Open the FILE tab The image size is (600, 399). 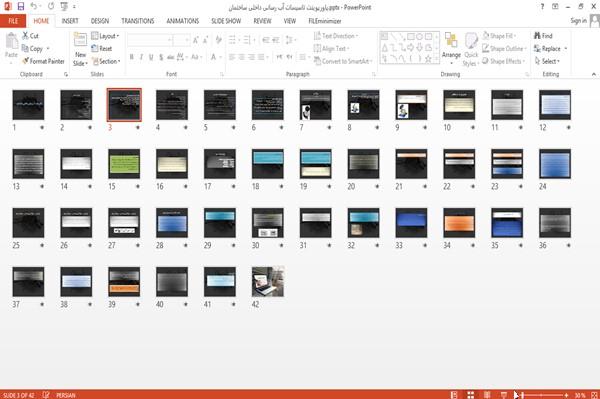[x=13, y=21]
